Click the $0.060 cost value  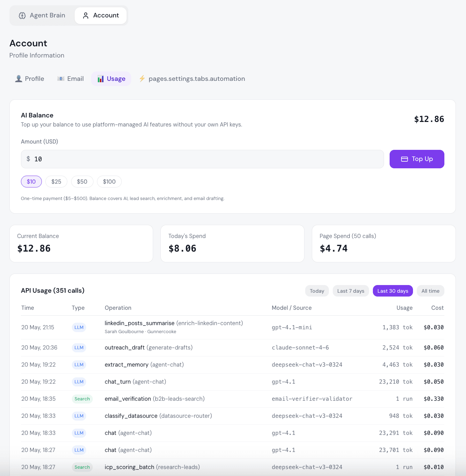pyautogui.click(x=434, y=347)
